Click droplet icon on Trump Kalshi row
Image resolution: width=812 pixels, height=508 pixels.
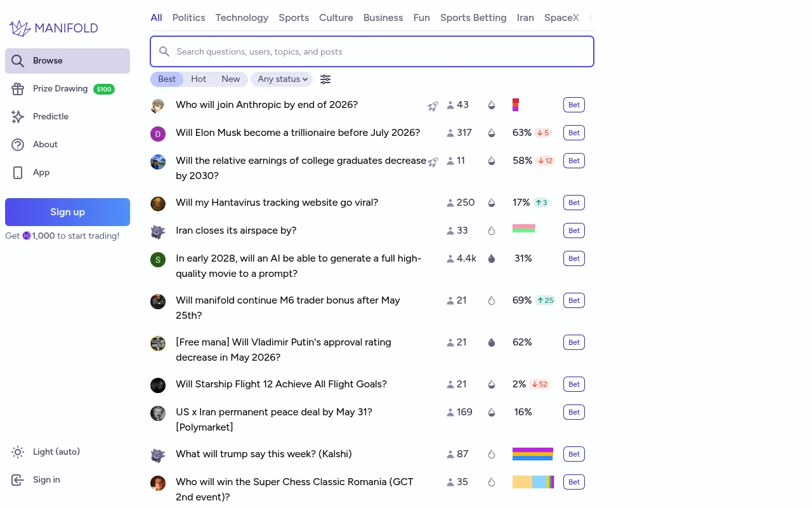pos(491,454)
